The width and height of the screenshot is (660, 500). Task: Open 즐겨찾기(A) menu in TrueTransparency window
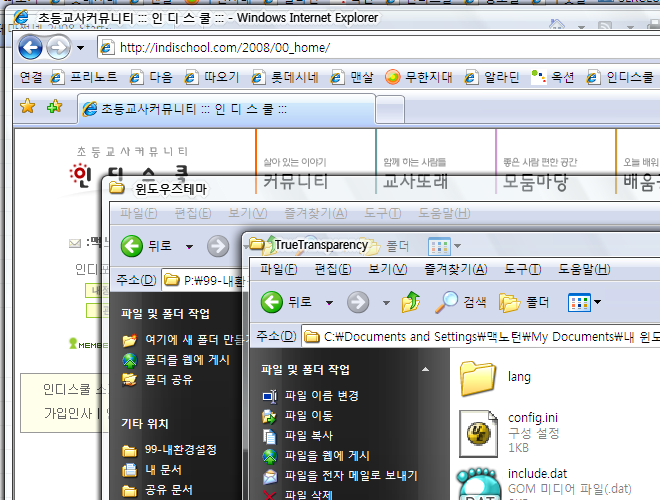(455, 269)
